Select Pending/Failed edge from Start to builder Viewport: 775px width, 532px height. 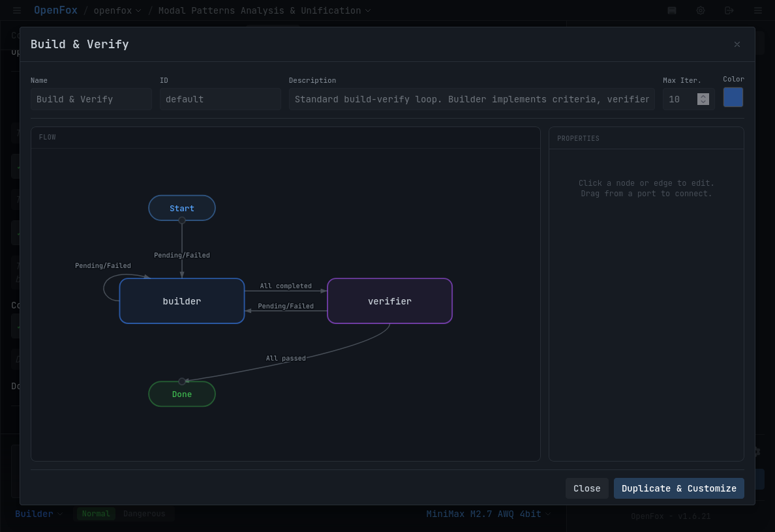click(x=182, y=256)
